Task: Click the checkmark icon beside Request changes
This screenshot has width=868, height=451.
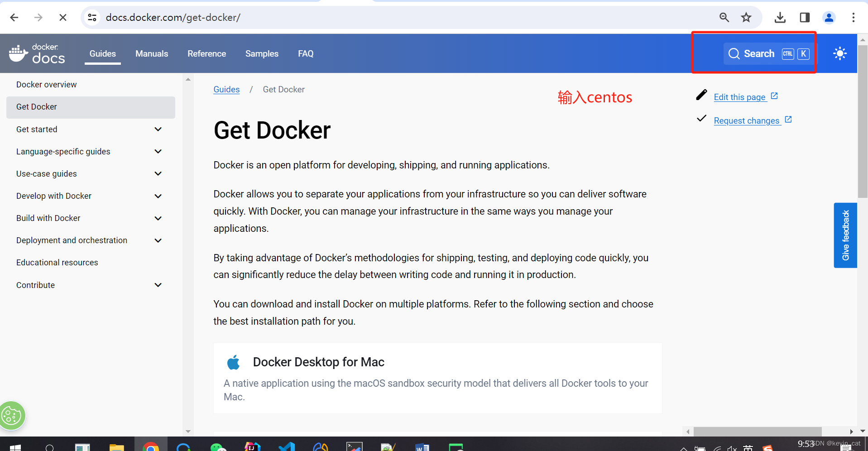Action: [x=701, y=118]
